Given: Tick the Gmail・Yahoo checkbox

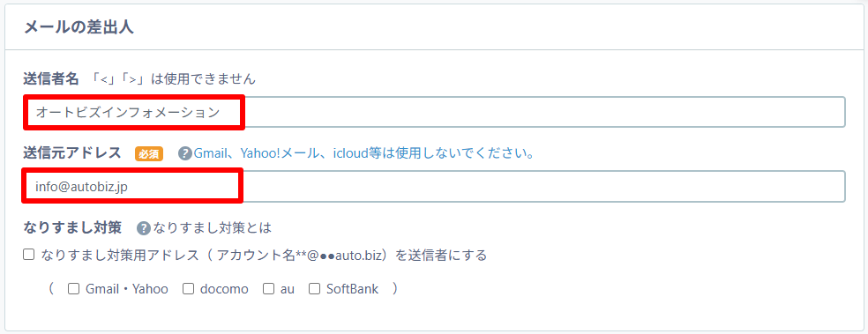Looking at the screenshot, I should coord(73,289).
